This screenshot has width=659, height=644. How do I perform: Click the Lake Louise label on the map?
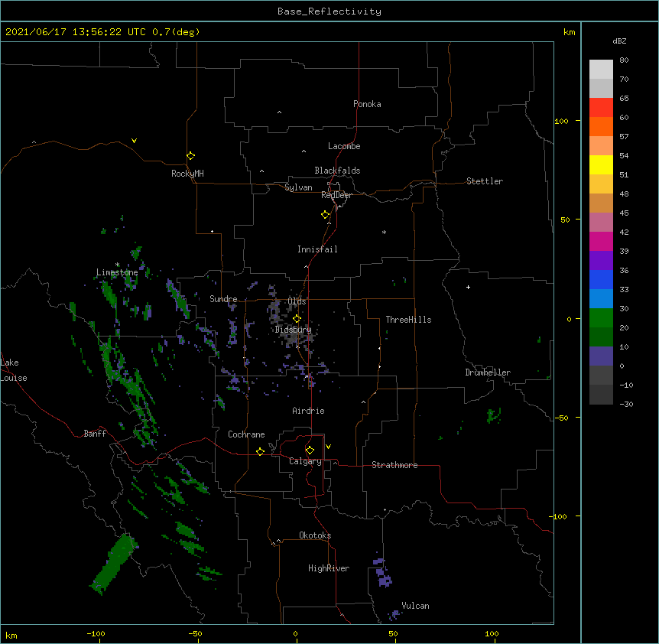[14, 370]
